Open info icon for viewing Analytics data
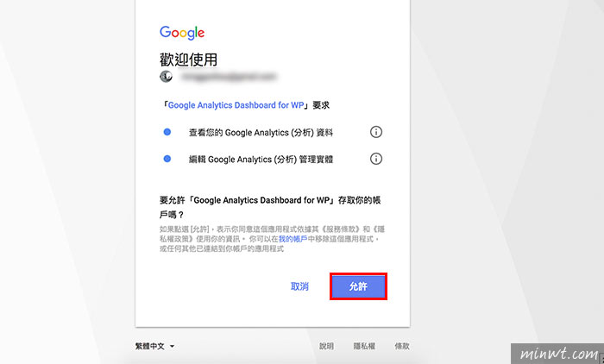604x364 pixels. click(x=376, y=132)
